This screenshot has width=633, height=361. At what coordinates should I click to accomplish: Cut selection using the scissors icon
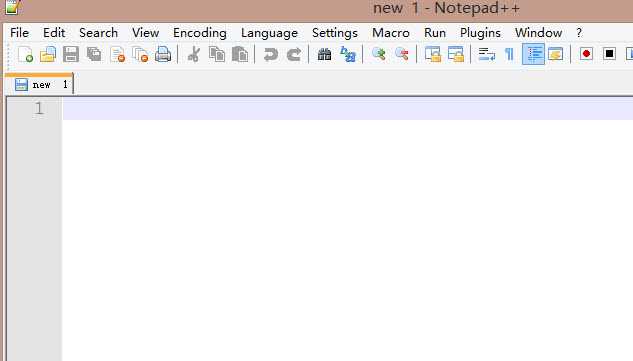[x=194, y=54]
